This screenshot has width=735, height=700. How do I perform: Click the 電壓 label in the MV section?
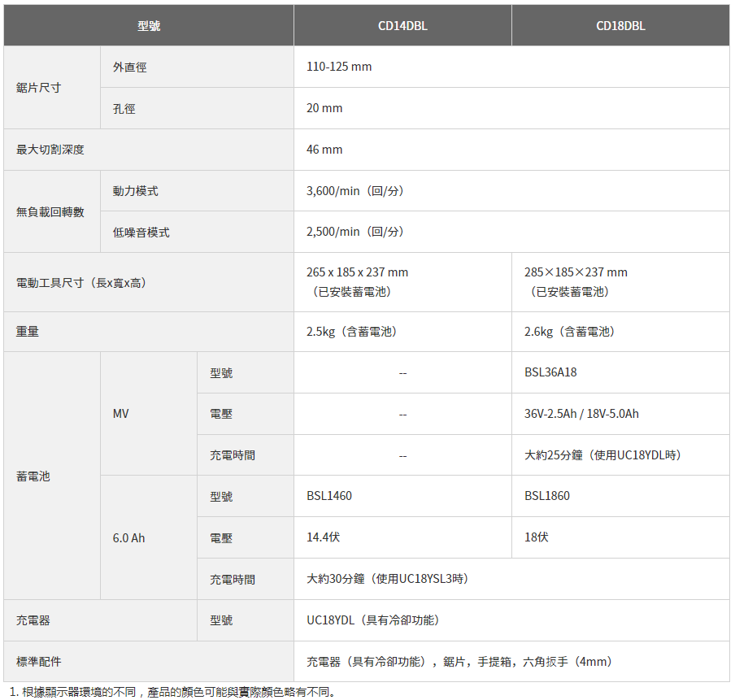pyautogui.click(x=221, y=414)
